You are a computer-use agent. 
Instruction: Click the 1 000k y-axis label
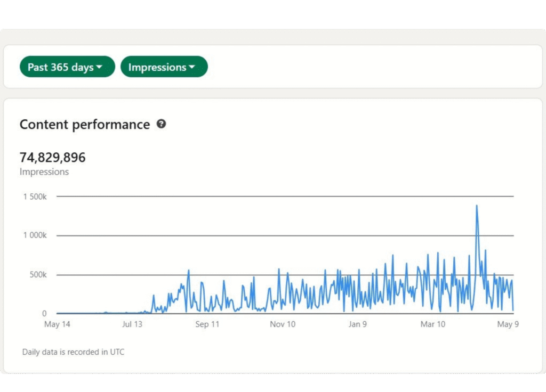click(35, 235)
